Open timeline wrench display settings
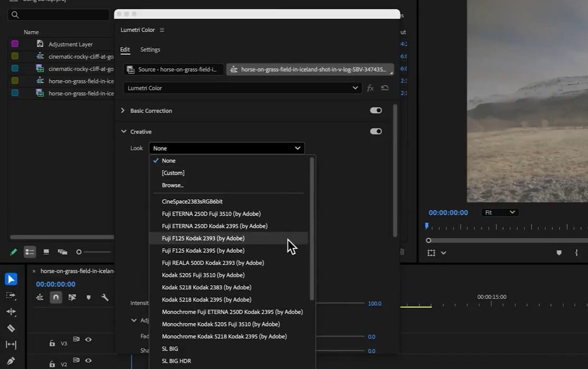This screenshot has height=369, width=588. tap(104, 297)
